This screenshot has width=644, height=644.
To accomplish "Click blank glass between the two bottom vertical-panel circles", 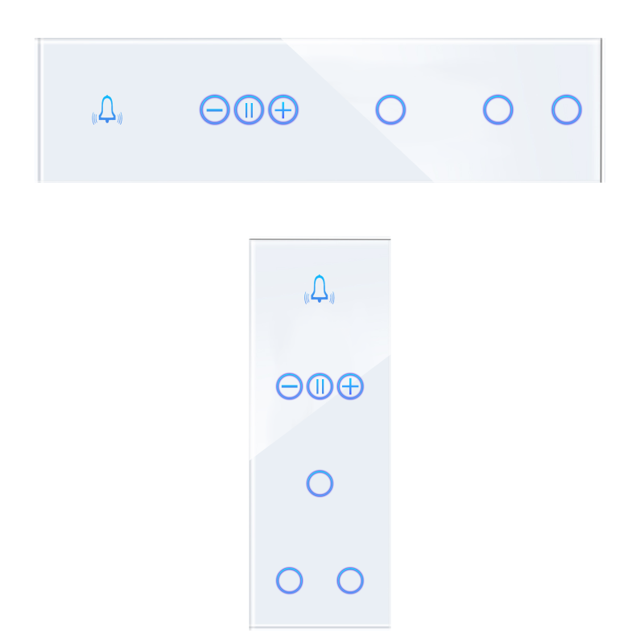I will pyautogui.click(x=320, y=580).
